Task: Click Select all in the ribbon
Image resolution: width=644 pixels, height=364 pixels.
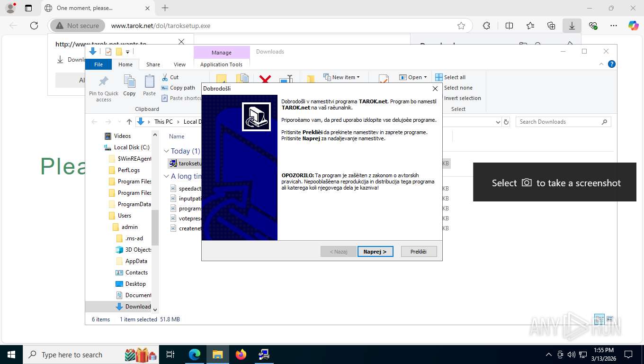Action: (450, 77)
